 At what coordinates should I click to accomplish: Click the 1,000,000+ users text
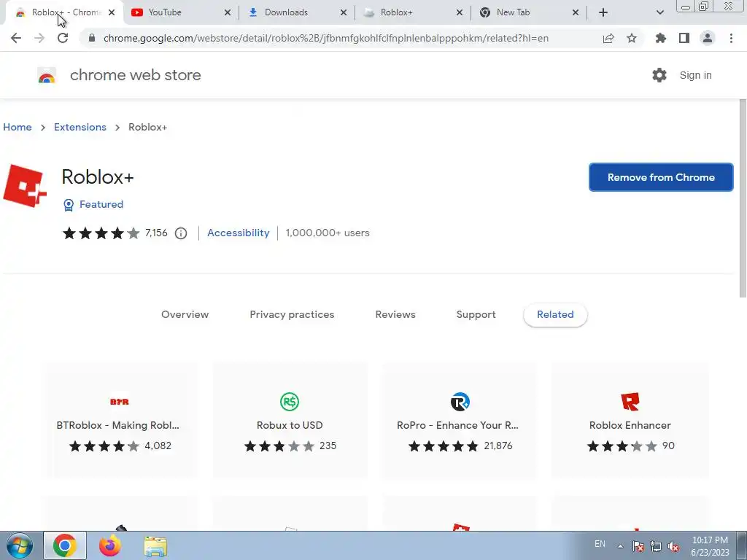coord(328,233)
